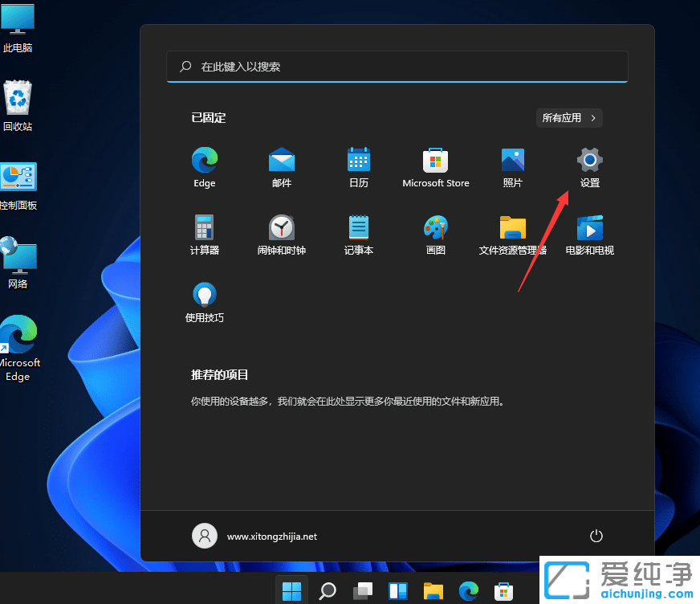Open the Microsoft Store app

tap(436, 160)
